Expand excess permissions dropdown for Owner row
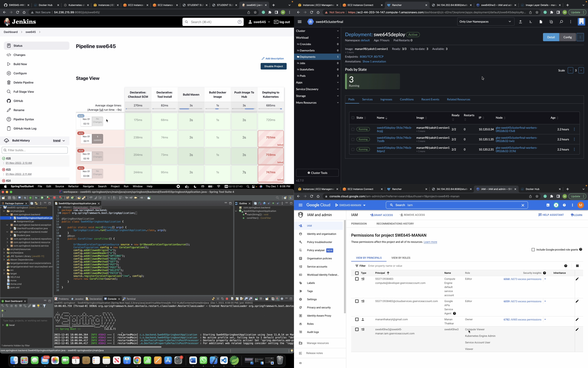The width and height of the screenshot is (588, 368). click(x=545, y=319)
